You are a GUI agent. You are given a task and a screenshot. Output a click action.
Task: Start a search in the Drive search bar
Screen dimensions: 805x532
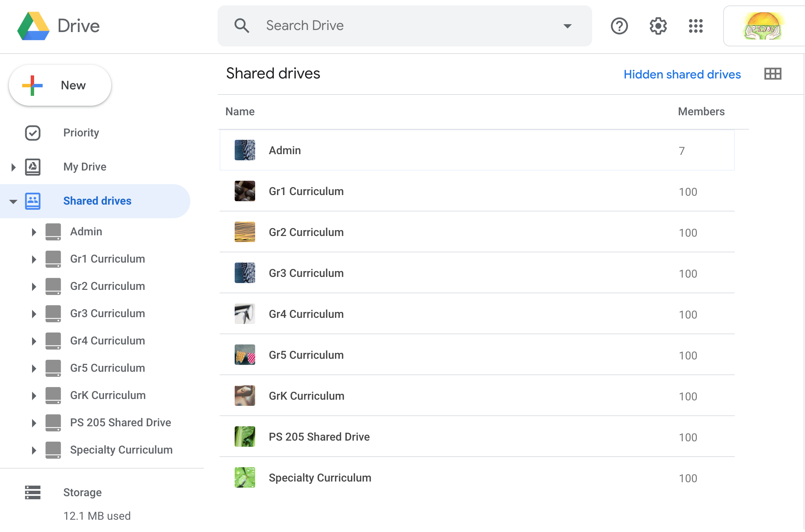pos(375,25)
